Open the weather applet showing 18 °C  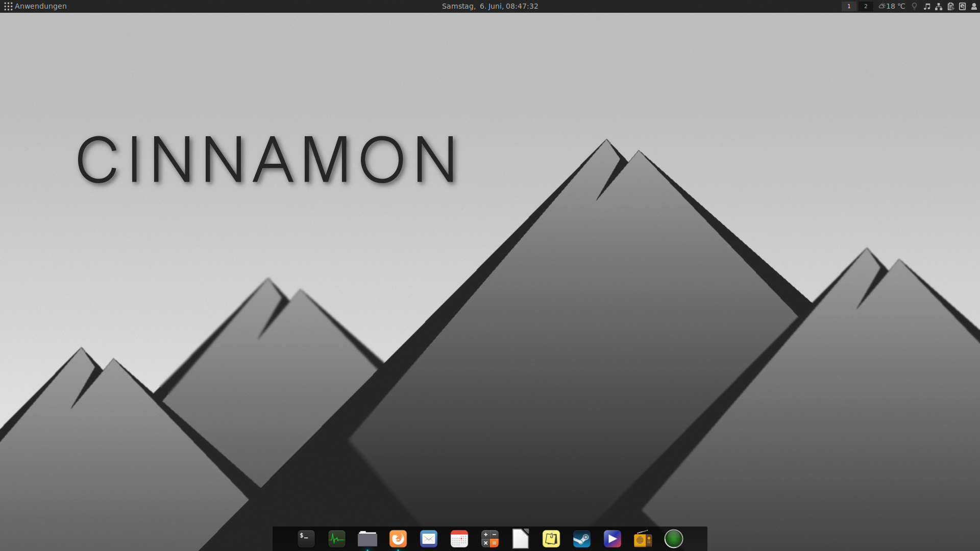[x=892, y=6]
